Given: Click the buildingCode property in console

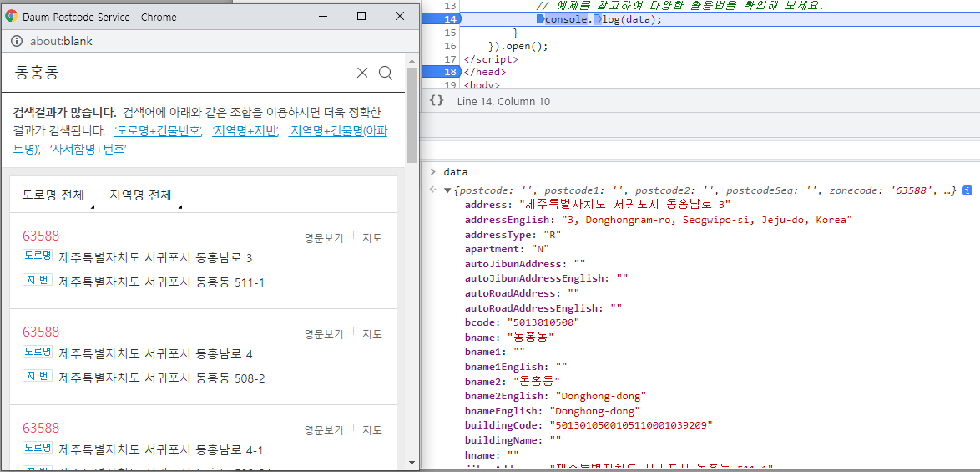Looking at the screenshot, I should (x=589, y=425).
